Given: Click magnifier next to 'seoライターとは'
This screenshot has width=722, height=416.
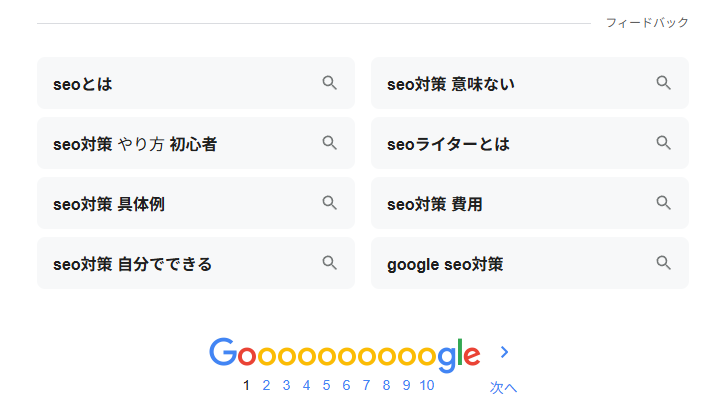Looking at the screenshot, I should (663, 143).
